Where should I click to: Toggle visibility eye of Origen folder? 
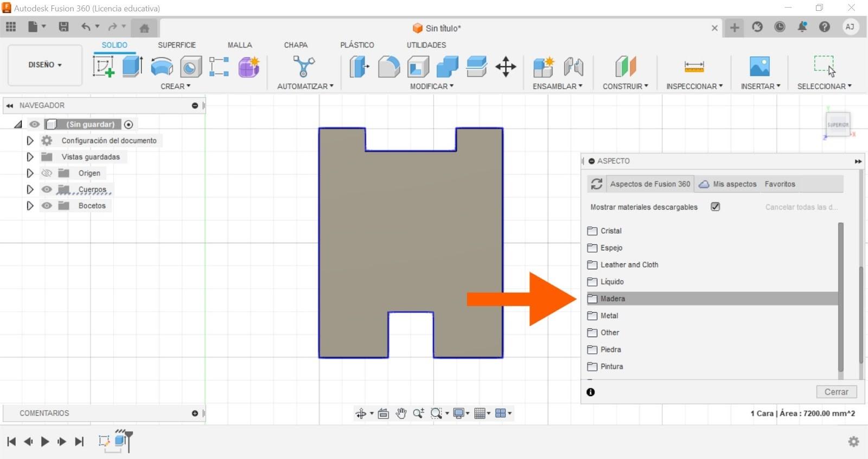47,173
